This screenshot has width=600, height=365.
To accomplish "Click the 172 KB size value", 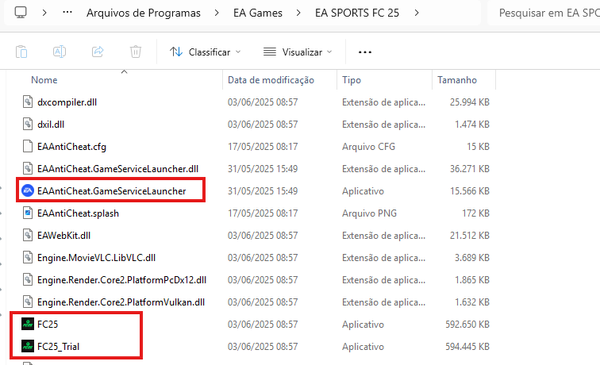I will [x=476, y=213].
